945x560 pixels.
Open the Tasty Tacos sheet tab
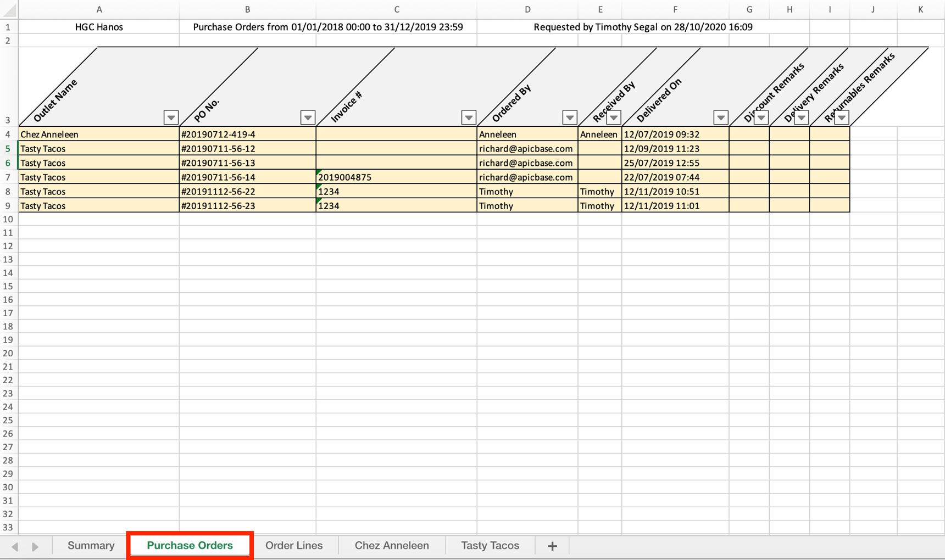[490, 545]
